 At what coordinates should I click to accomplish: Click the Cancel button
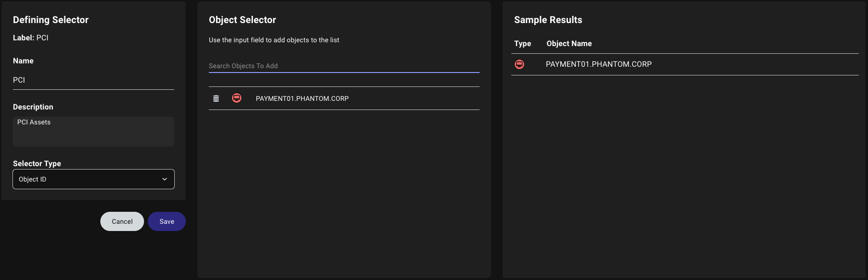click(x=122, y=221)
